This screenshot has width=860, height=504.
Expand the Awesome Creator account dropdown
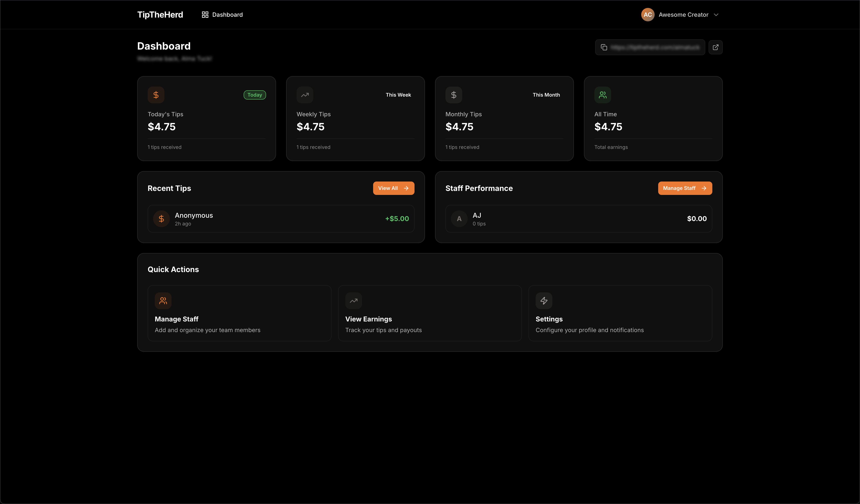pyautogui.click(x=716, y=15)
